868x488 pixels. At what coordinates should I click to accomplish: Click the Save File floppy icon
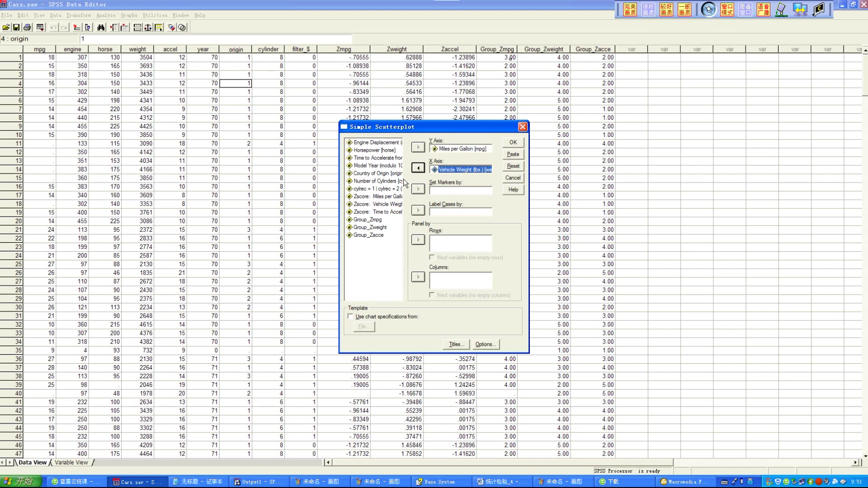(x=16, y=28)
